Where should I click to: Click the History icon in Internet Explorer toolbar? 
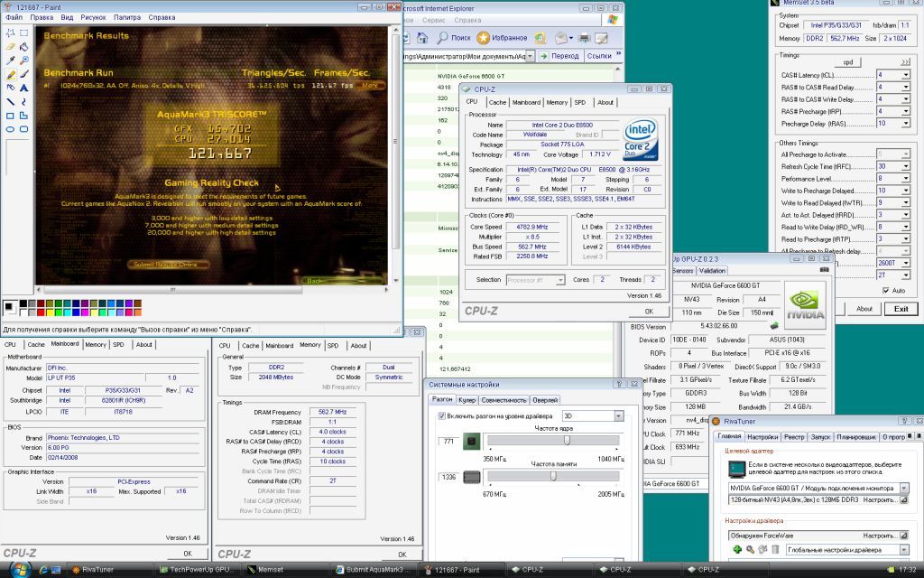(x=541, y=38)
